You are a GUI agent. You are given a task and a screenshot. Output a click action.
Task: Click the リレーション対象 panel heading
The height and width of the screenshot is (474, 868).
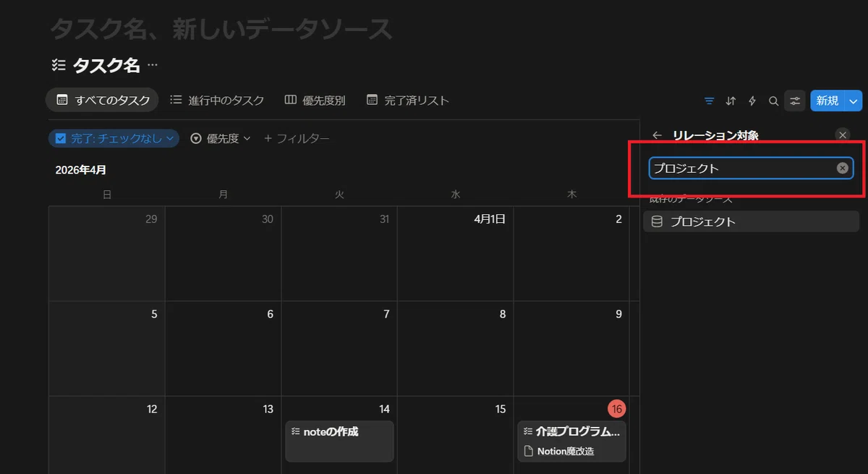[x=715, y=135]
